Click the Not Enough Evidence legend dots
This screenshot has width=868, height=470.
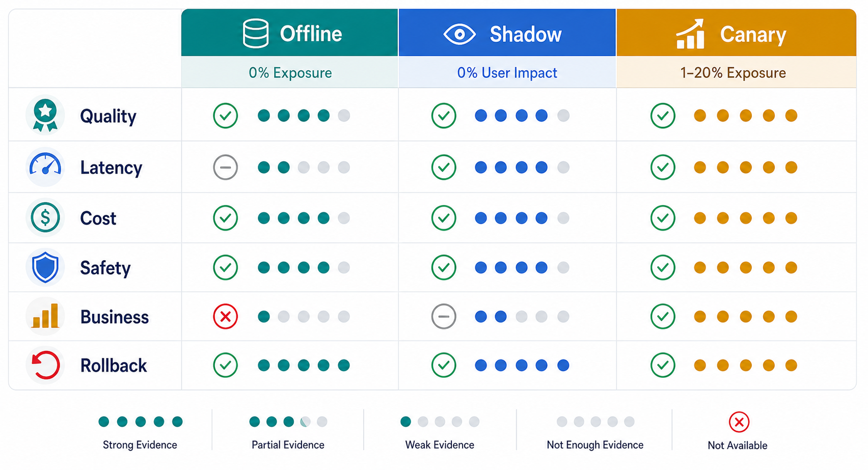595,422
